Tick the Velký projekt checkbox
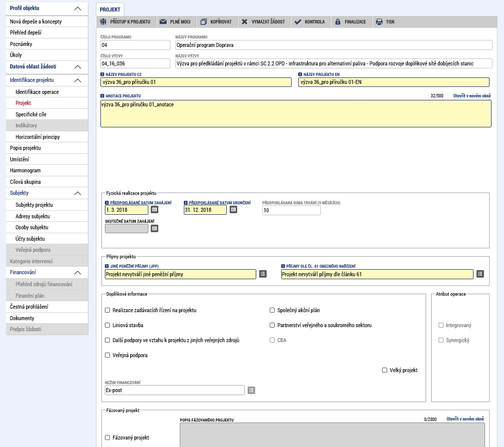Screen dimensions: 504x447 (x=385, y=370)
